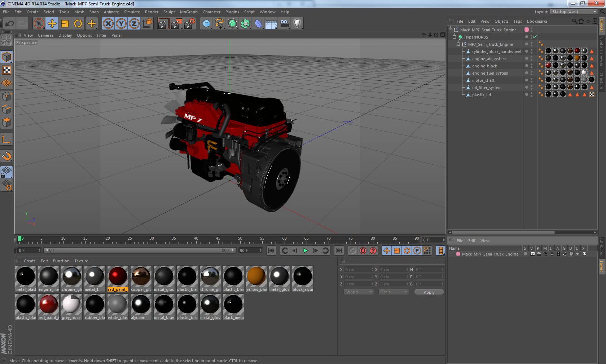Open the deformer objects icon

point(259,24)
